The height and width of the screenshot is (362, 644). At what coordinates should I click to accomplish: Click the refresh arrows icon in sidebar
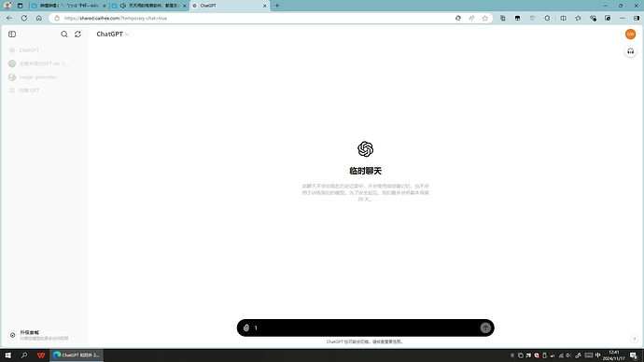click(x=77, y=35)
